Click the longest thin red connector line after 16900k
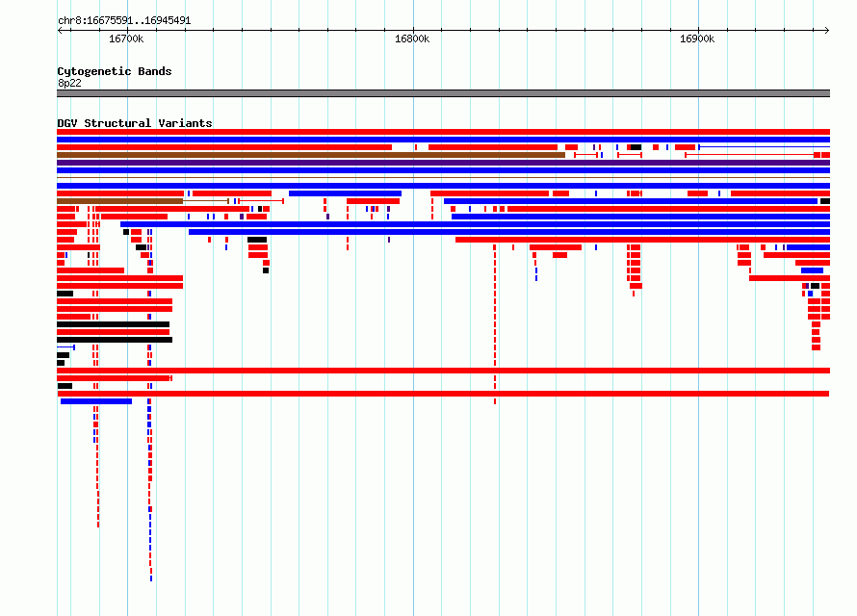Screen dimensions: 857x616 click(749, 155)
